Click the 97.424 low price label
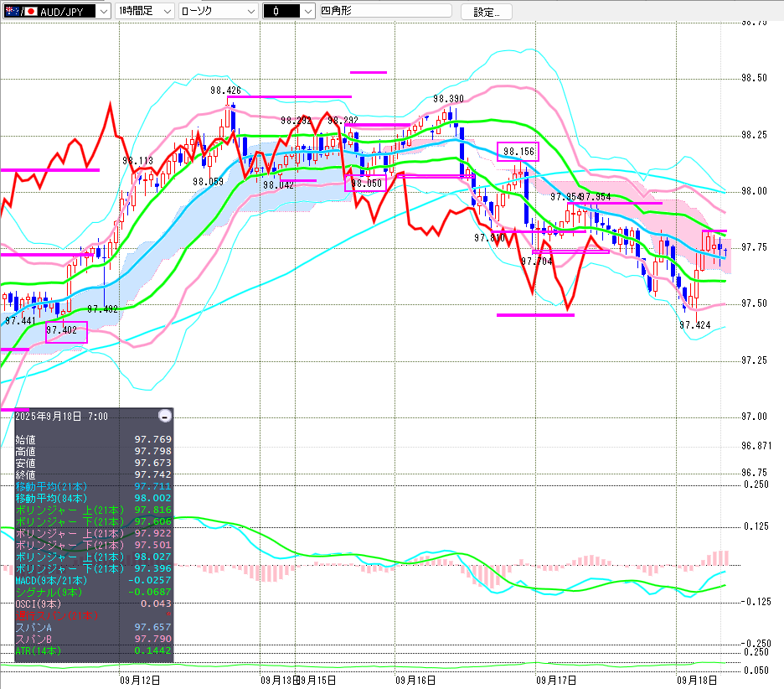This screenshot has height=689, width=784. pyautogui.click(x=694, y=324)
